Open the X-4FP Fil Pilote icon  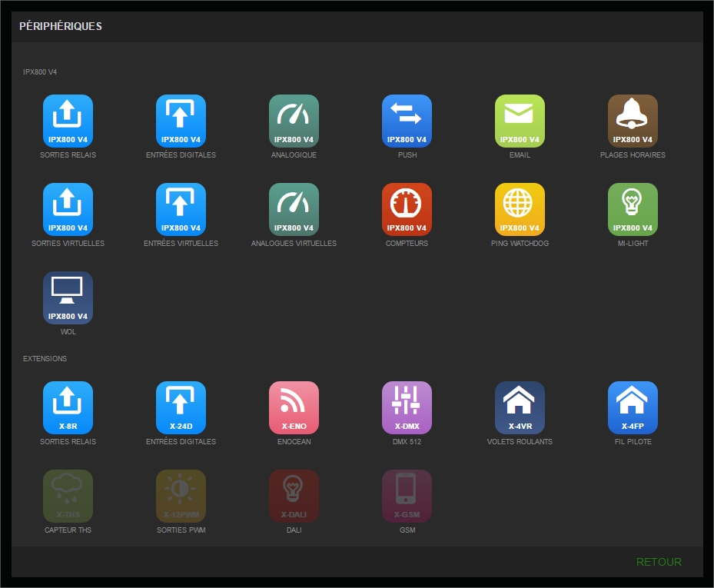pos(633,407)
